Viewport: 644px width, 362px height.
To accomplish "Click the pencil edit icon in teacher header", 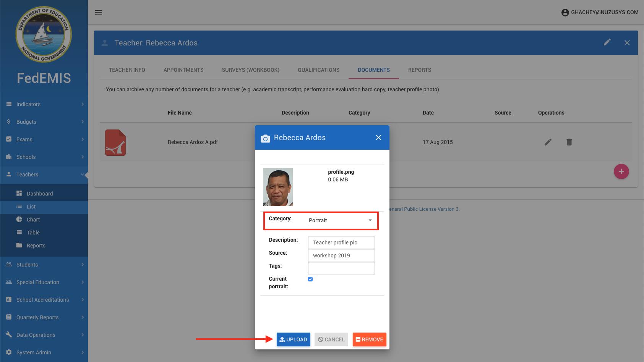I will coord(607,42).
